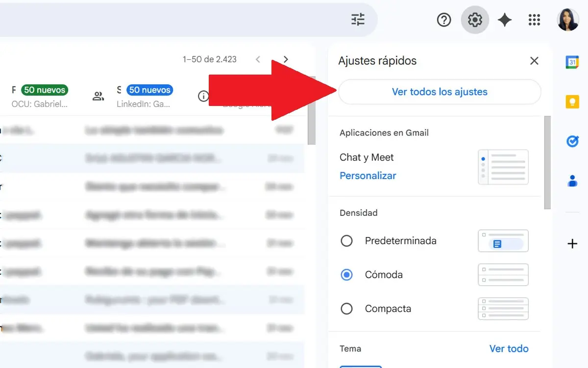This screenshot has width=588, height=368.
Task: Open Google Contacts in side panel
Action: pyautogui.click(x=572, y=181)
